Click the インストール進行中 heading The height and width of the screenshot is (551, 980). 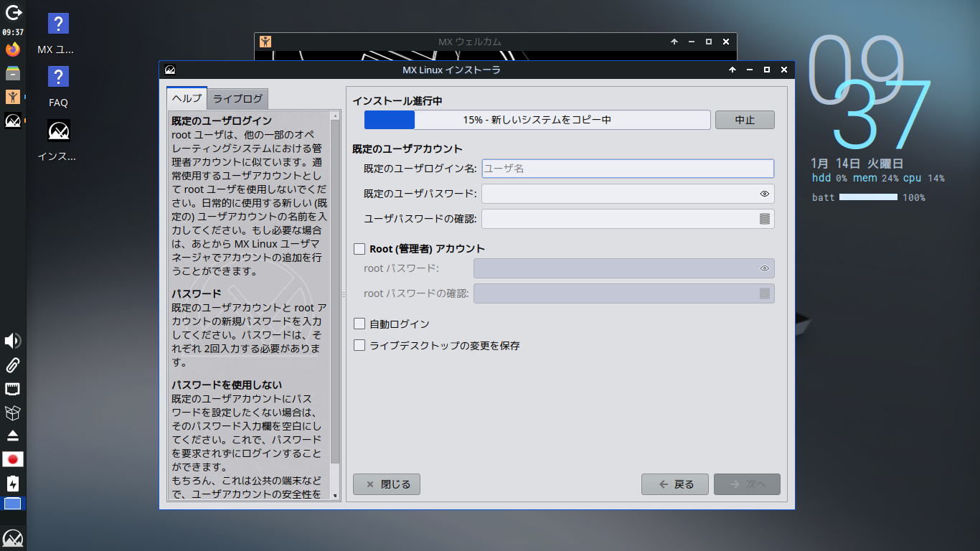tap(397, 101)
